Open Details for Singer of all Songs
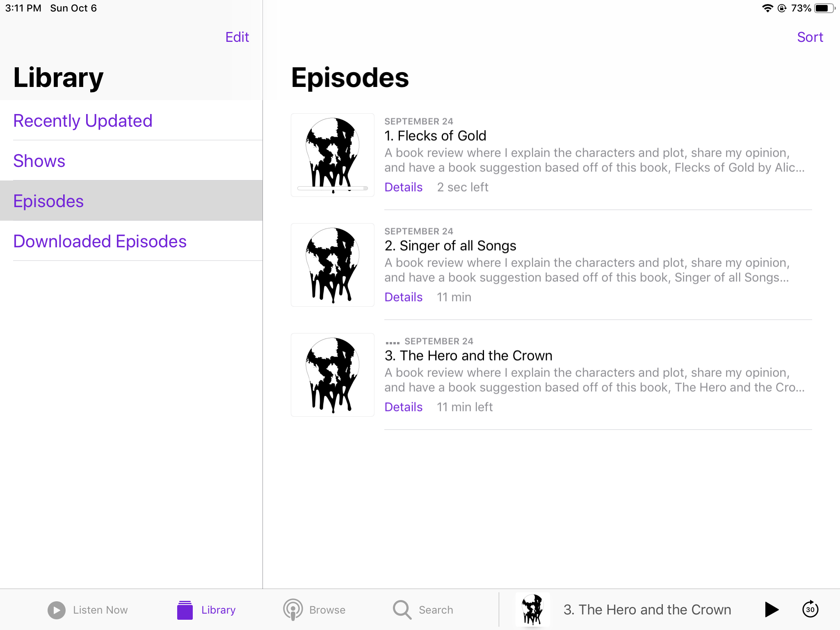 click(x=403, y=297)
